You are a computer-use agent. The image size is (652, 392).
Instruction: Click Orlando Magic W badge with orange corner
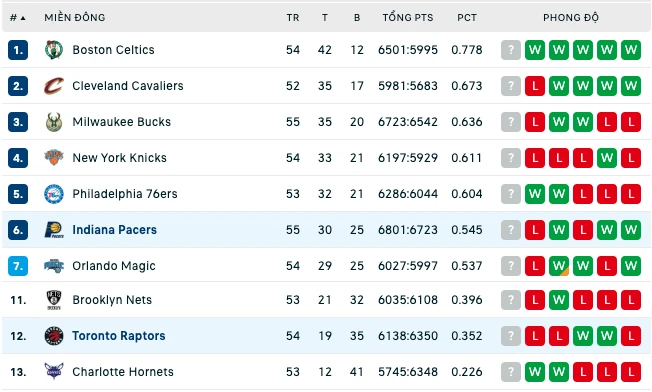(x=559, y=266)
